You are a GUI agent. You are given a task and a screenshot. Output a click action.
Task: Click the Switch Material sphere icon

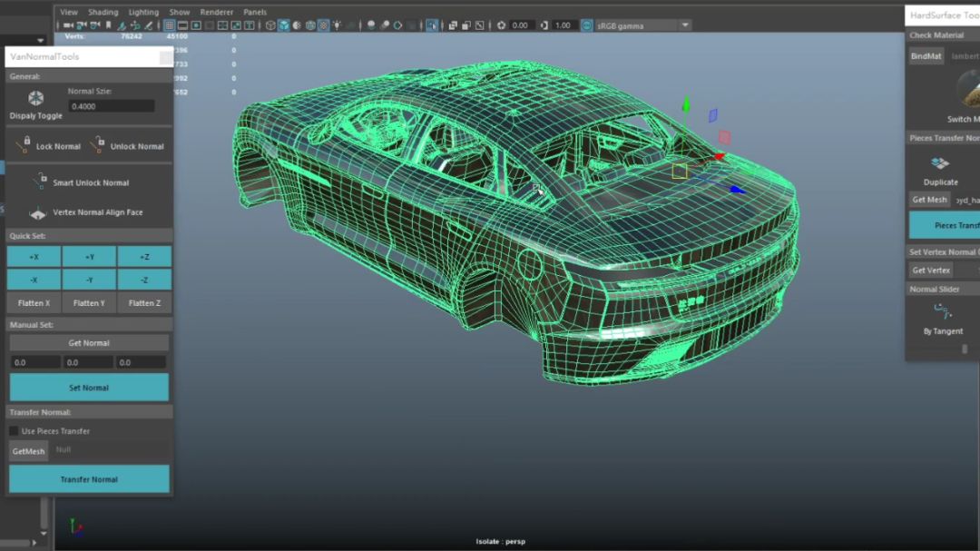click(969, 91)
